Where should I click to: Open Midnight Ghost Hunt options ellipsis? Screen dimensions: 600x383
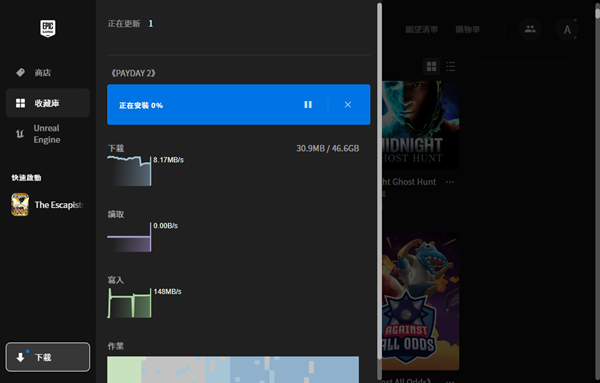[x=450, y=182]
